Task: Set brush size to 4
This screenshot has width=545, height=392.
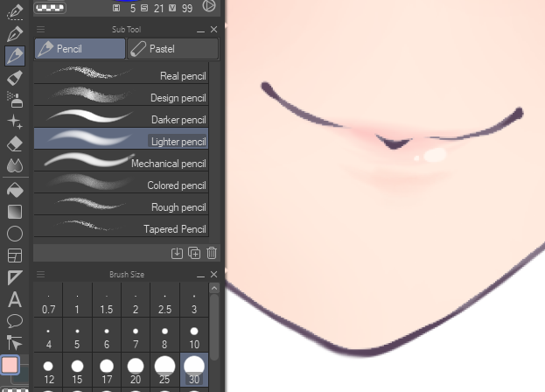Action: pos(48,335)
